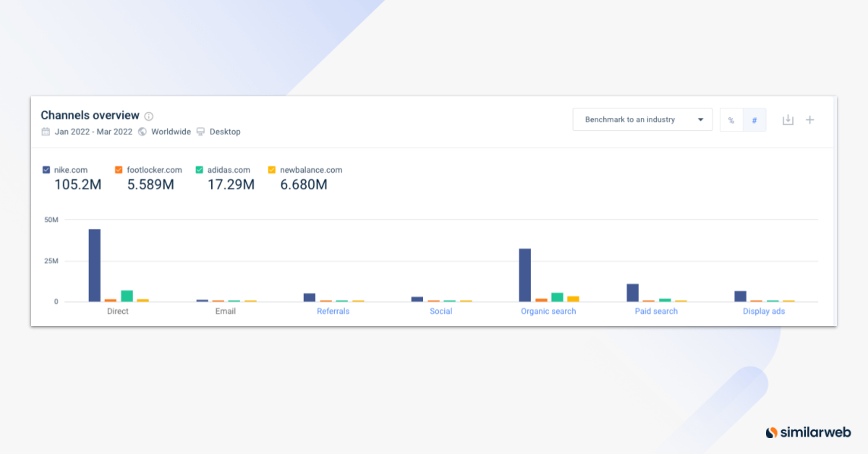Click the 17.29M adidas.com total
The height and width of the screenshot is (454, 868).
pyautogui.click(x=231, y=185)
